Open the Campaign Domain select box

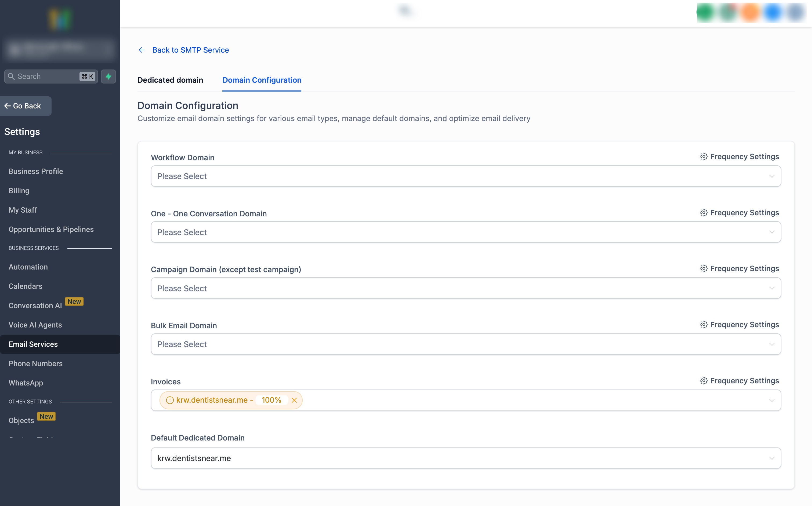tap(466, 288)
